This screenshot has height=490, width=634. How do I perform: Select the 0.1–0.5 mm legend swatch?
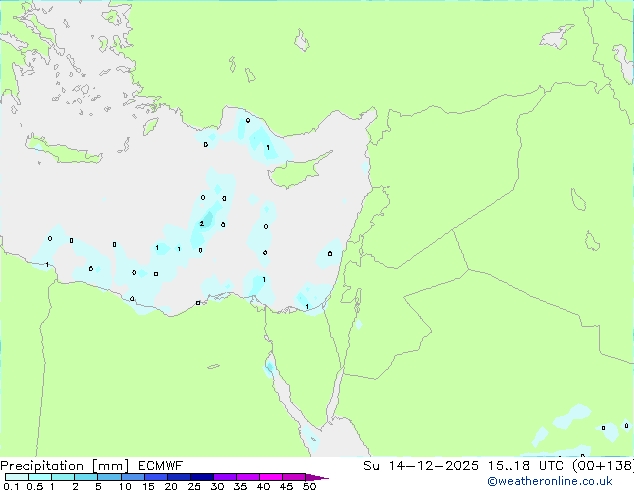point(17,477)
